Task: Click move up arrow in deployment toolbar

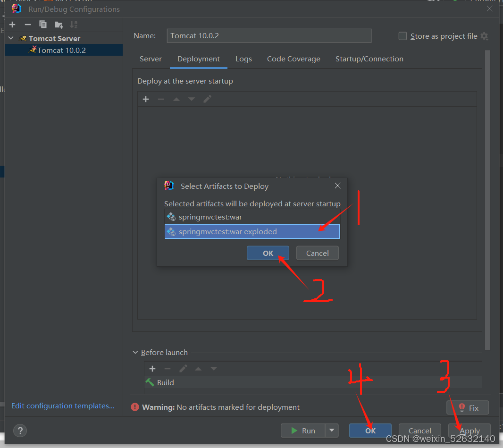Action: point(176,99)
